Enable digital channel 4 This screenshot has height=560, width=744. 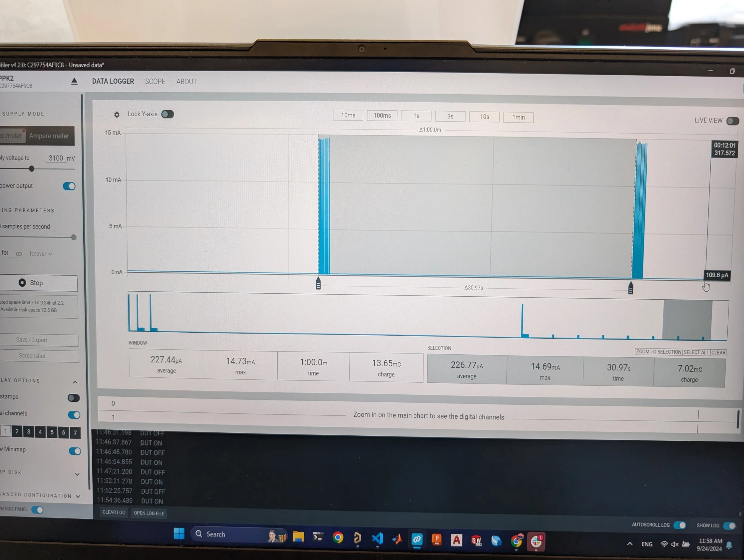40,432
